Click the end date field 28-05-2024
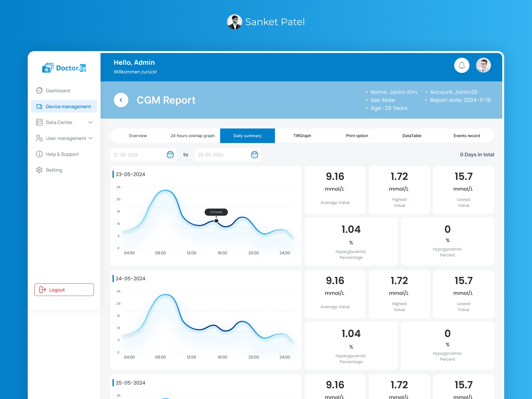 pyautogui.click(x=228, y=155)
